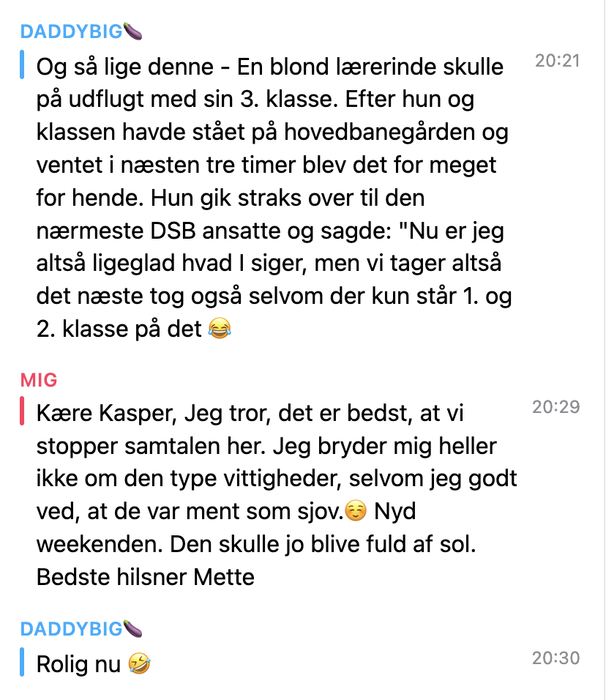The image size is (606, 700).
Task: Click the blue bar beside "Rolig nu"
Action: [23, 663]
